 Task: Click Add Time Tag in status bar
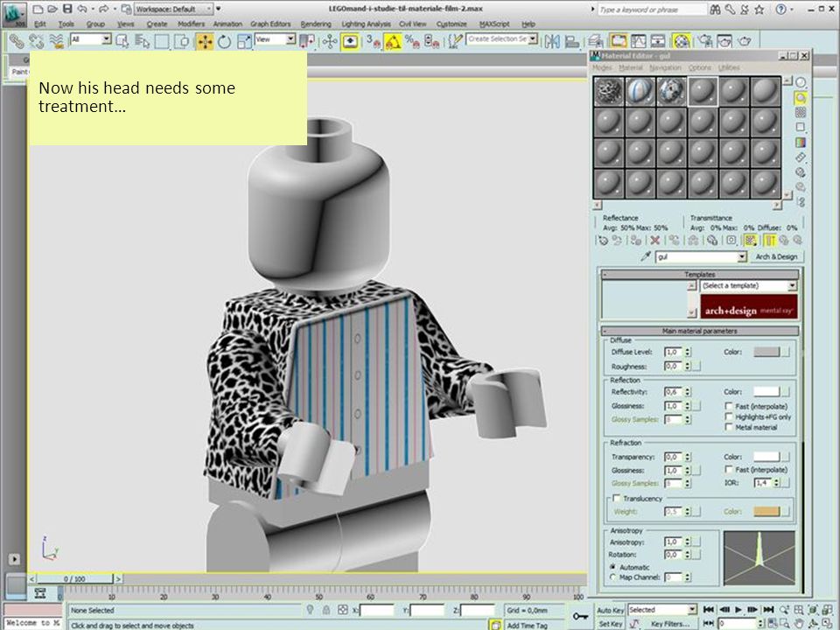[x=527, y=625]
